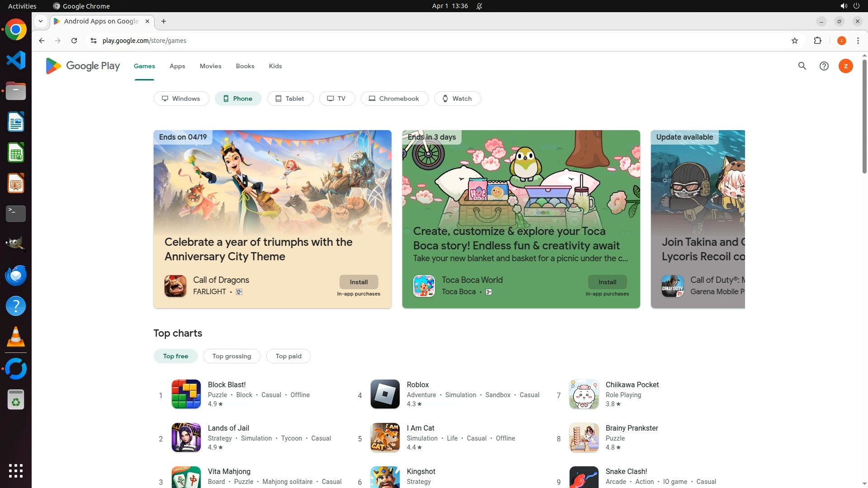Open the site information icon in the address bar
The image size is (868, 488).
pyautogui.click(x=94, y=41)
